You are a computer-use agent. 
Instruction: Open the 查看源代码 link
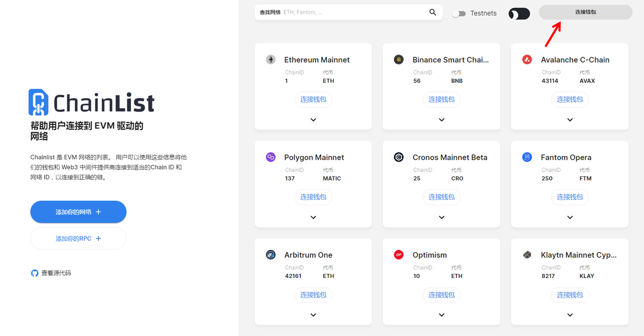tap(51, 273)
